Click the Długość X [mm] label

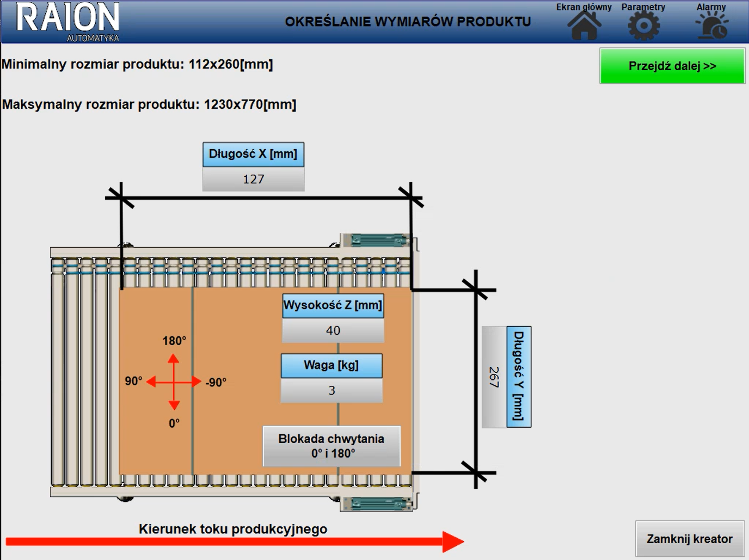point(253,154)
